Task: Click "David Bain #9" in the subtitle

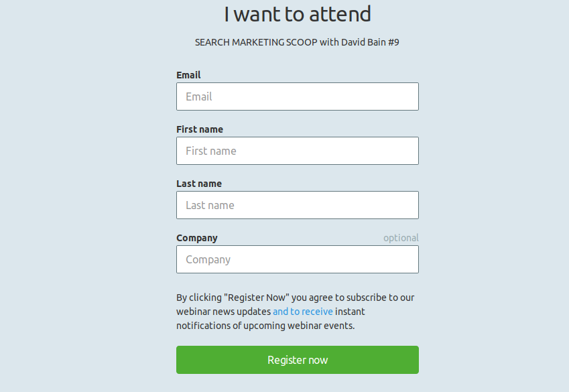Action: (x=370, y=42)
